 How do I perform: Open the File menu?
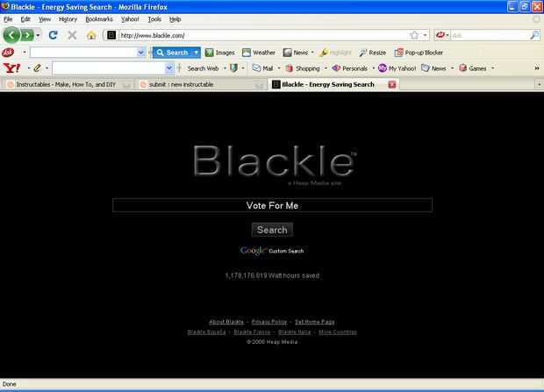8,19
